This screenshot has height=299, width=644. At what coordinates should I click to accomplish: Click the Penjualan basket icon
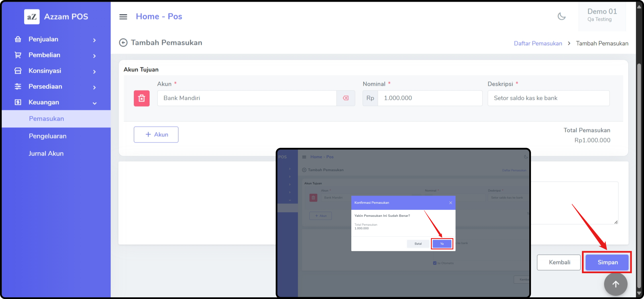[x=18, y=39]
